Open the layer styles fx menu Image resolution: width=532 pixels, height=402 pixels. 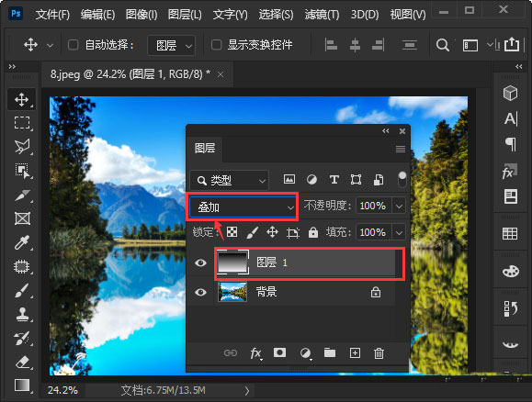pos(255,353)
